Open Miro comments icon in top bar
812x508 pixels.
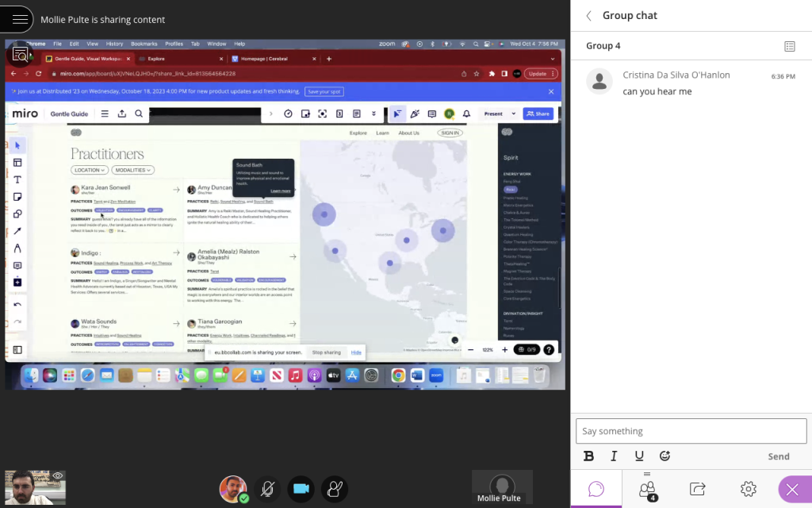tap(432, 114)
